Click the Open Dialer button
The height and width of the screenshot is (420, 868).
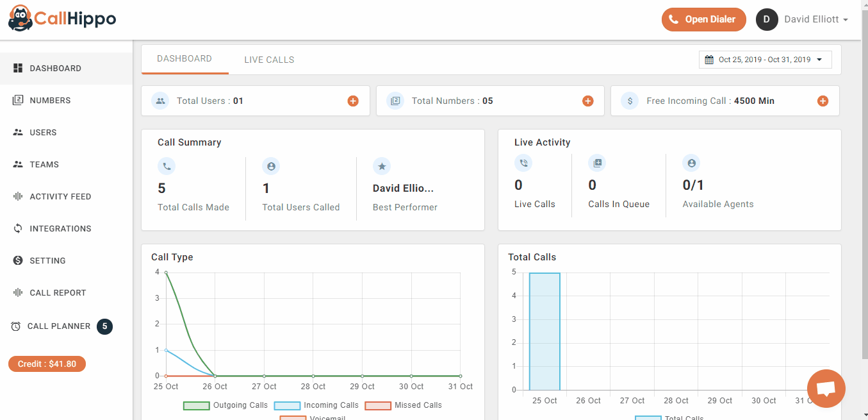tap(703, 19)
